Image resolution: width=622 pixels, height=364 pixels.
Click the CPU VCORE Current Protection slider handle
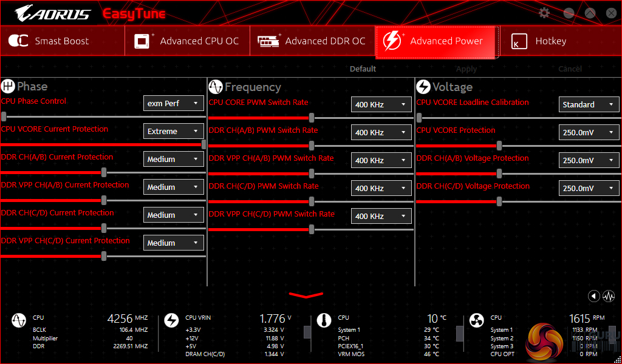coord(203,144)
